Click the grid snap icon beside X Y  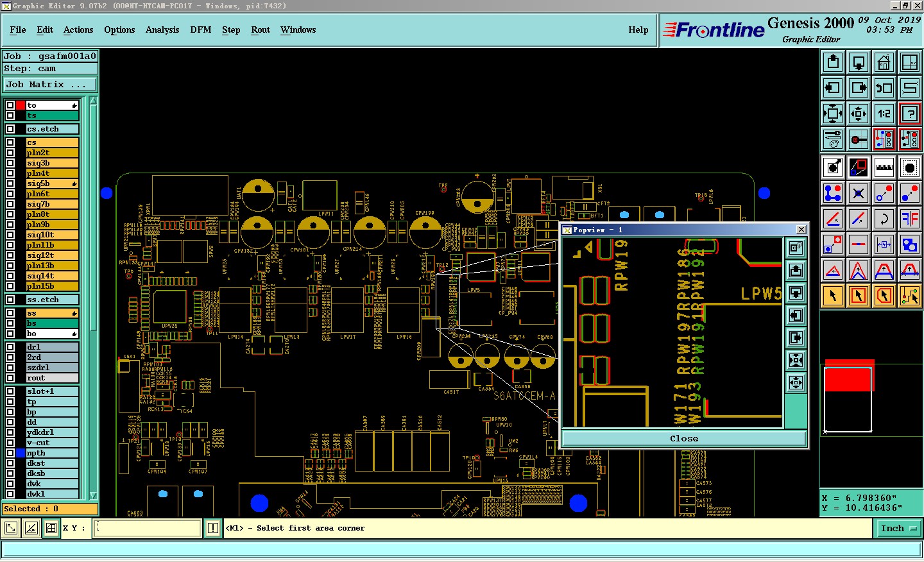[51, 528]
